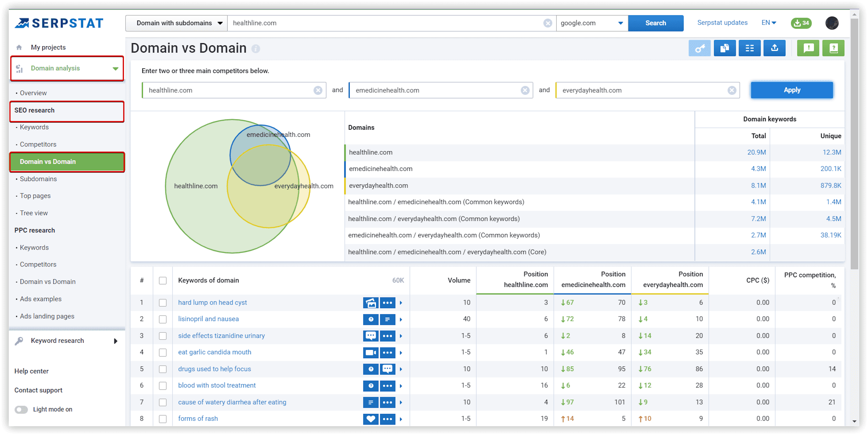Check the box for blood with stool treatment
Screen dimensions: 868x435
coord(163,385)
